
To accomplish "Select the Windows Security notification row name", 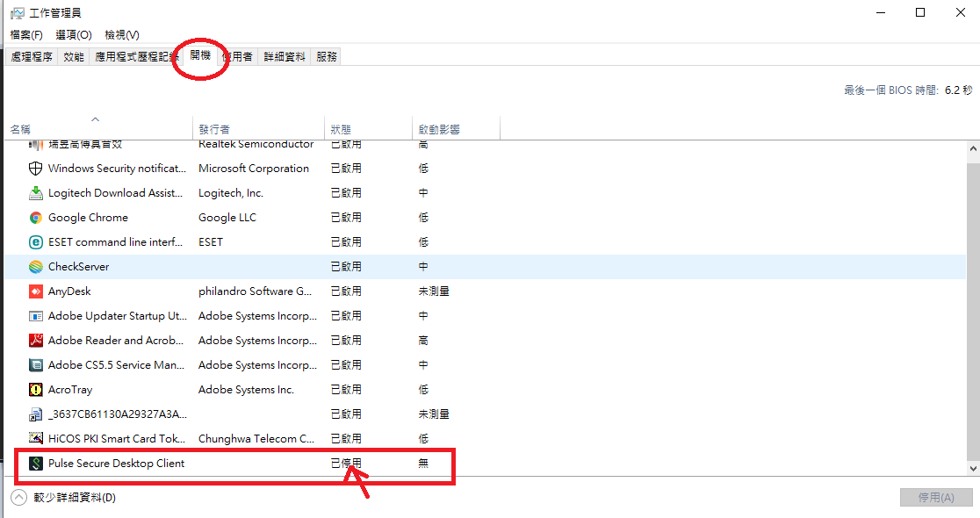I will [x=117, y=169].
